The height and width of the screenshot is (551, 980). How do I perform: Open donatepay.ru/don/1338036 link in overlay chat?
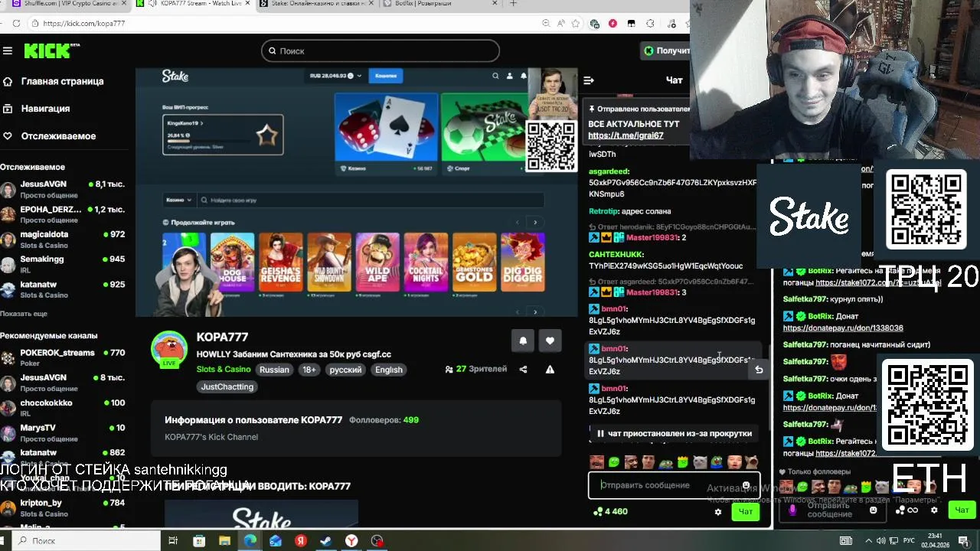(843, 328)
